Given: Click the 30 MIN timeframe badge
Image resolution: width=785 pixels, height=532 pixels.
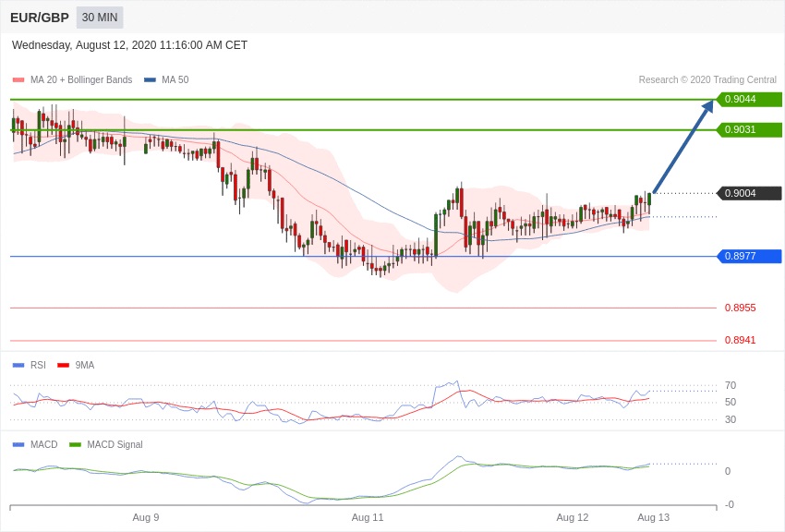Looking at the screenshot, I should (x=100, y=18).
